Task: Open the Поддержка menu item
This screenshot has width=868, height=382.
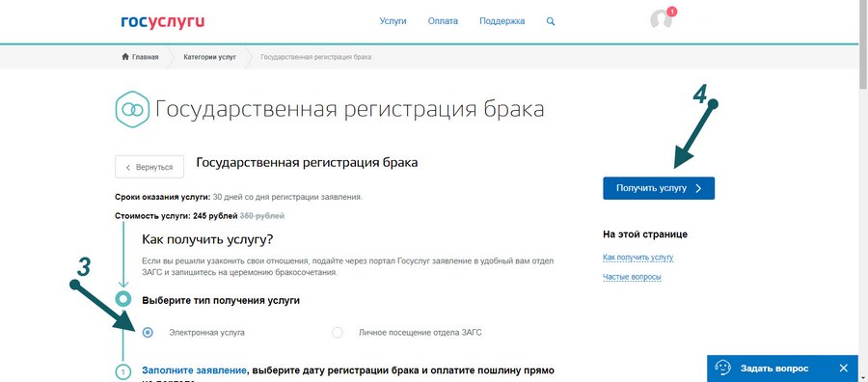Action: coord(502,21)
